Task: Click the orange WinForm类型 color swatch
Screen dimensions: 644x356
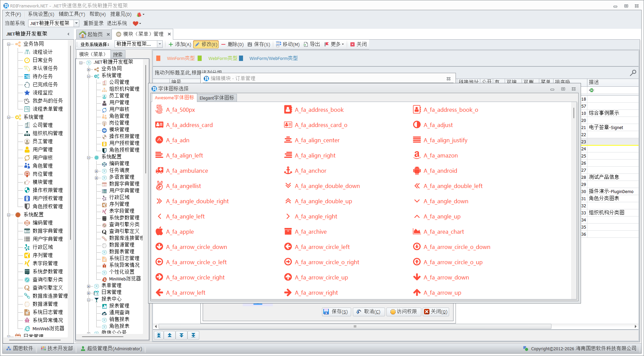Action: (158, 58)
